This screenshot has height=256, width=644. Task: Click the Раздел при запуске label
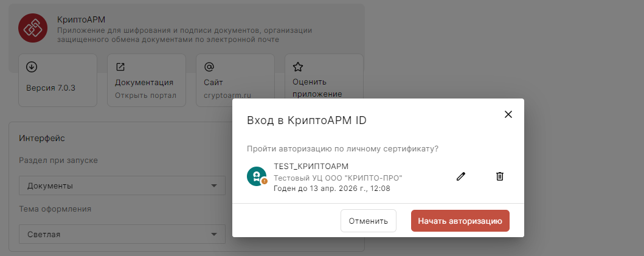click(x=58, y=160)
